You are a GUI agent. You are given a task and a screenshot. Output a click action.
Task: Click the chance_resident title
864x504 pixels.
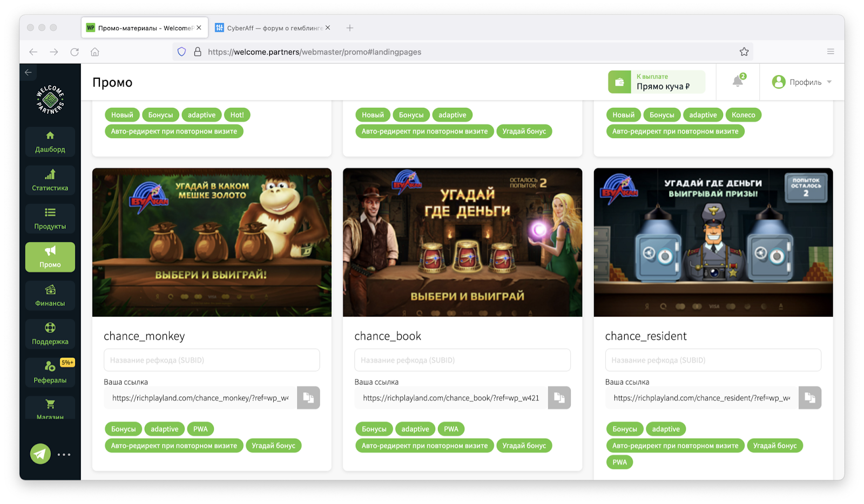(646, 336)
